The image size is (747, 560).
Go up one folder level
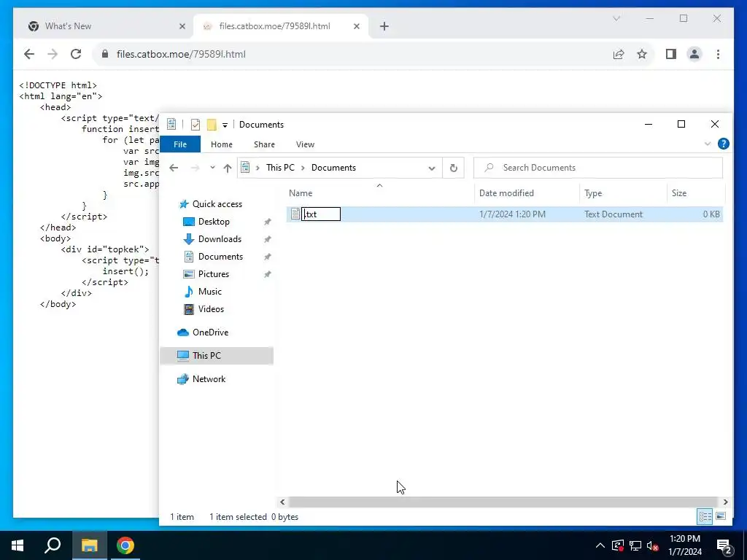coord(228,168)
